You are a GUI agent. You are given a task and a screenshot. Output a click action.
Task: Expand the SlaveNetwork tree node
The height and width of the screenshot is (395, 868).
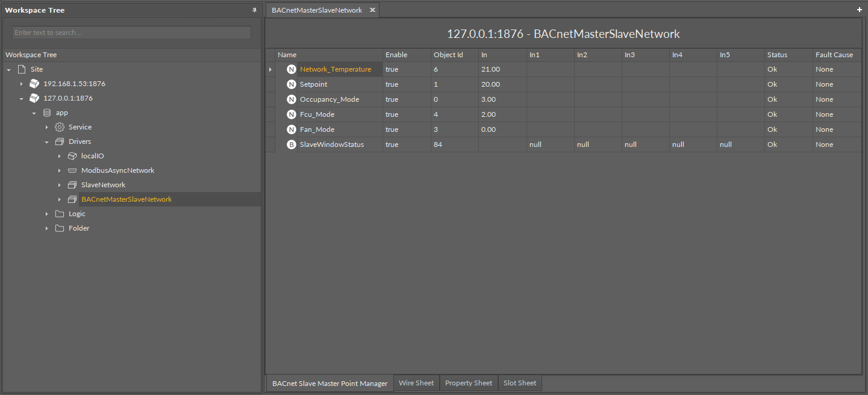60,185
